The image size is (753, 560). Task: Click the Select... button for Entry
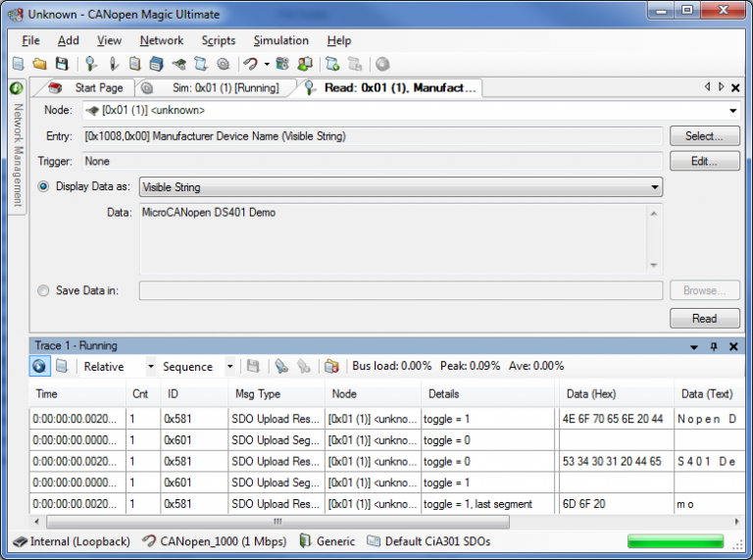click(704, 136)
